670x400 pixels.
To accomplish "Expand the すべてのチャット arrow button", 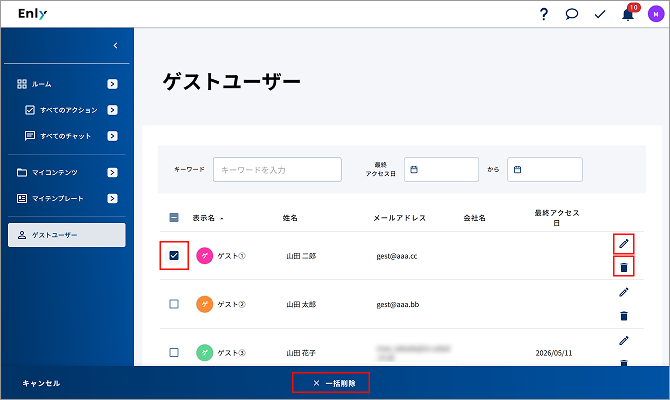I will [x=112, y=136].
